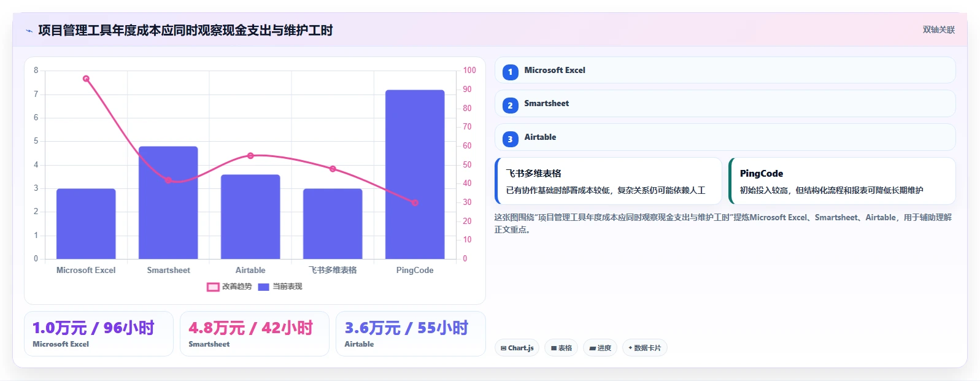Select the Airtable ranked list item
Image resolution: width=980 pixels, height=381 pixels.
point(725,137)
